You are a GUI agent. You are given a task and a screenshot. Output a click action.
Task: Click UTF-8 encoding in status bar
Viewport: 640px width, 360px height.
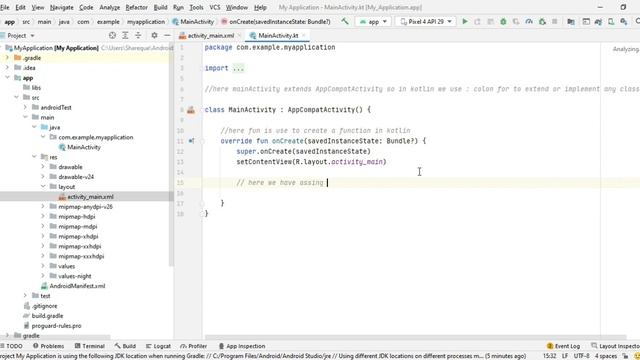(x=581, y=356)
